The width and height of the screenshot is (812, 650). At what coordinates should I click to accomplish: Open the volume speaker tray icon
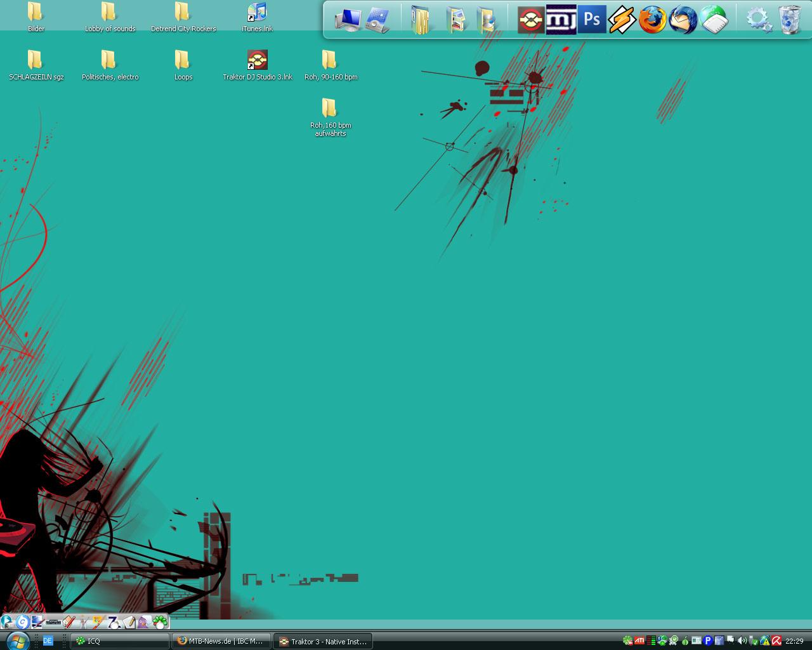[742, 640]
